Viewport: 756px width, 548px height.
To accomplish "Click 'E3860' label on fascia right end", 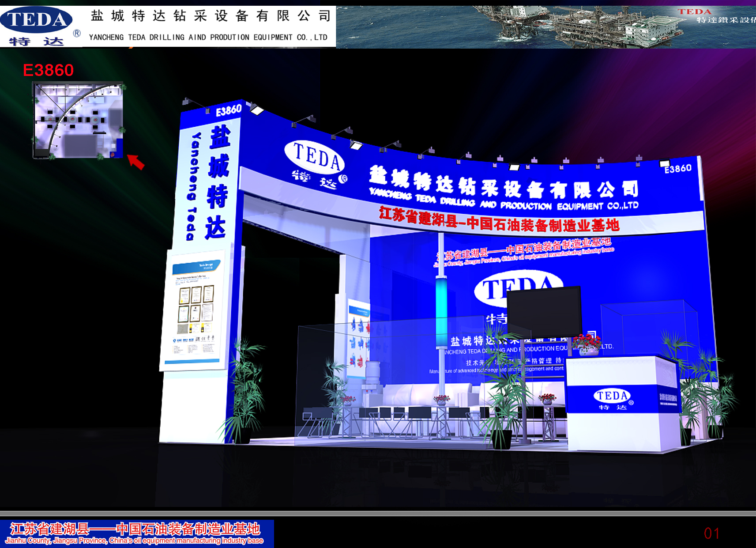I will click(x=678, y=169).
